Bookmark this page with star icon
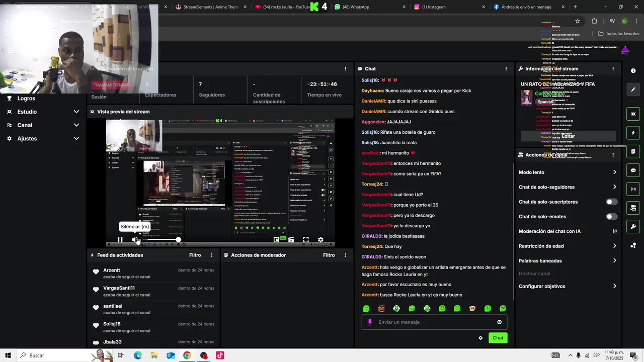644x362 pixels. (578, 21)
